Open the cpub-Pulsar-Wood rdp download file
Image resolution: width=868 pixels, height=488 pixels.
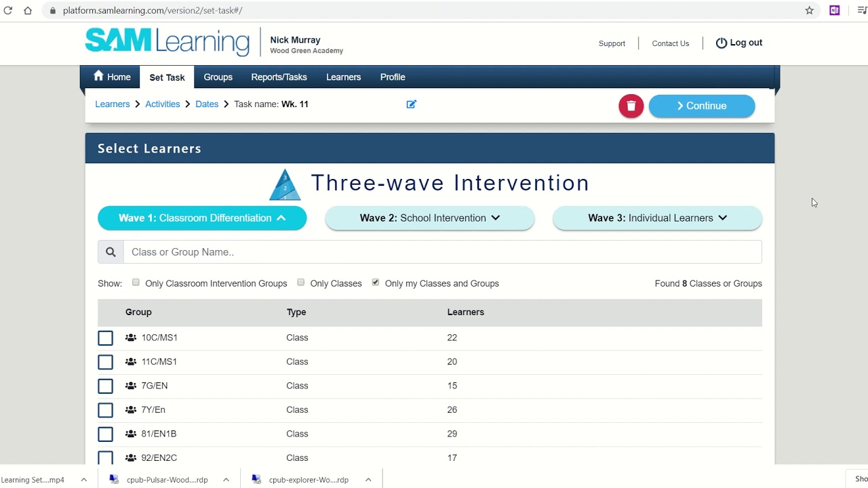point(167,480)
